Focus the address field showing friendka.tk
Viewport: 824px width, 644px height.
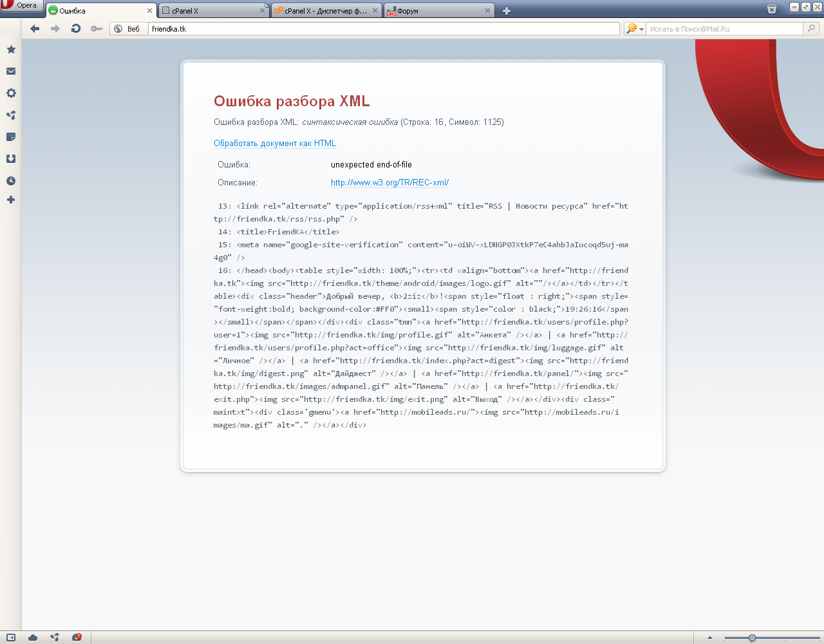tap(384, 29)
